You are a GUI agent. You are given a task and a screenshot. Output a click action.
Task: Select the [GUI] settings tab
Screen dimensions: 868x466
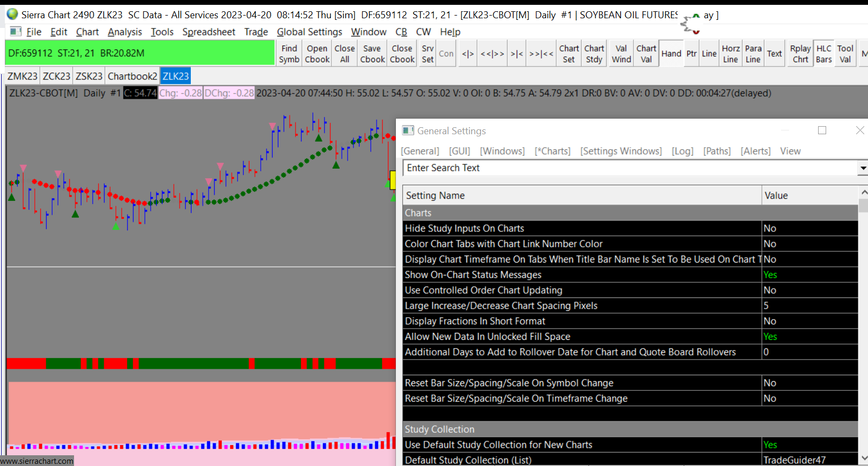click(460, 151)
